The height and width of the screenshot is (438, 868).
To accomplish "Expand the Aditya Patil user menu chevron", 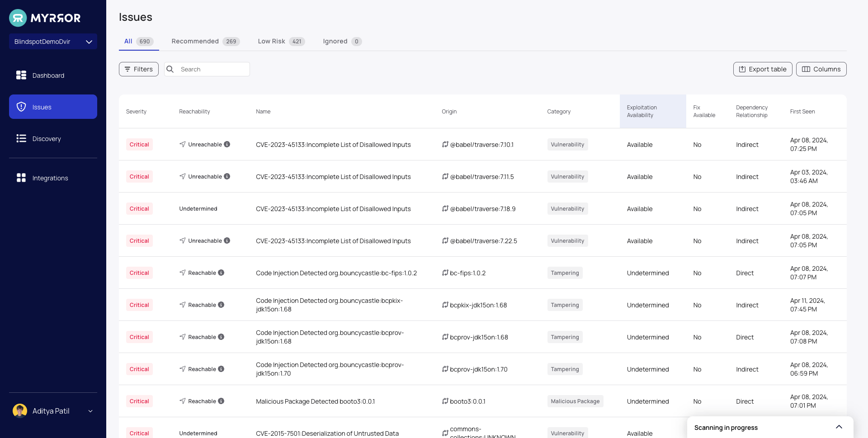I will coord(90,411).
